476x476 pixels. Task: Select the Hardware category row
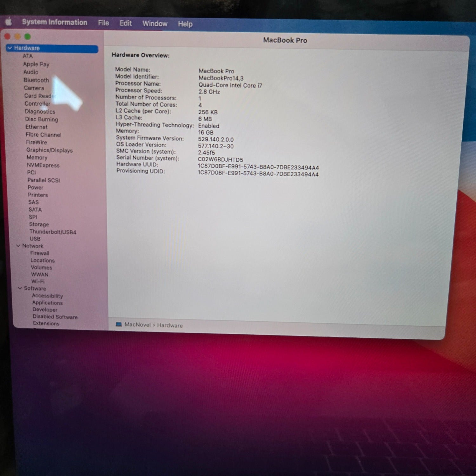[x=52, y=48]
